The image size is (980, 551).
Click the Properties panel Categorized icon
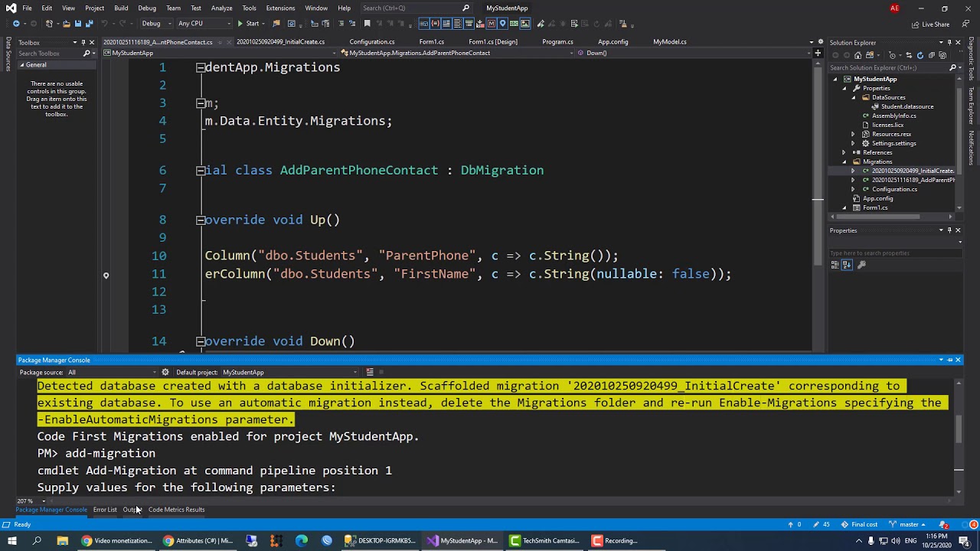pos(835,265)
